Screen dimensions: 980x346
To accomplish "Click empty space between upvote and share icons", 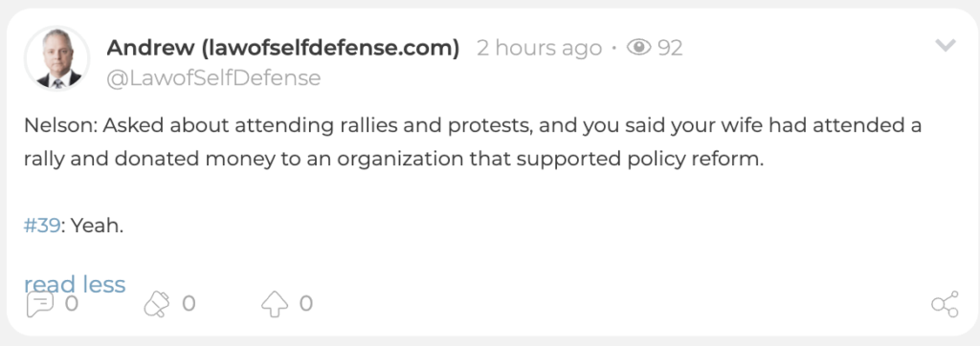I will click(x=619, y=304).
